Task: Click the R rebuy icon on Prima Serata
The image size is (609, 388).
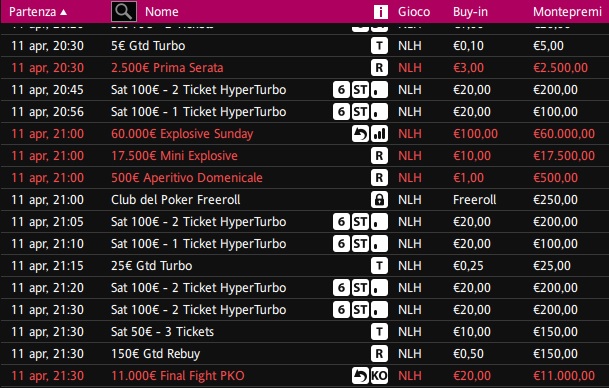Action: tap(379, 68)
